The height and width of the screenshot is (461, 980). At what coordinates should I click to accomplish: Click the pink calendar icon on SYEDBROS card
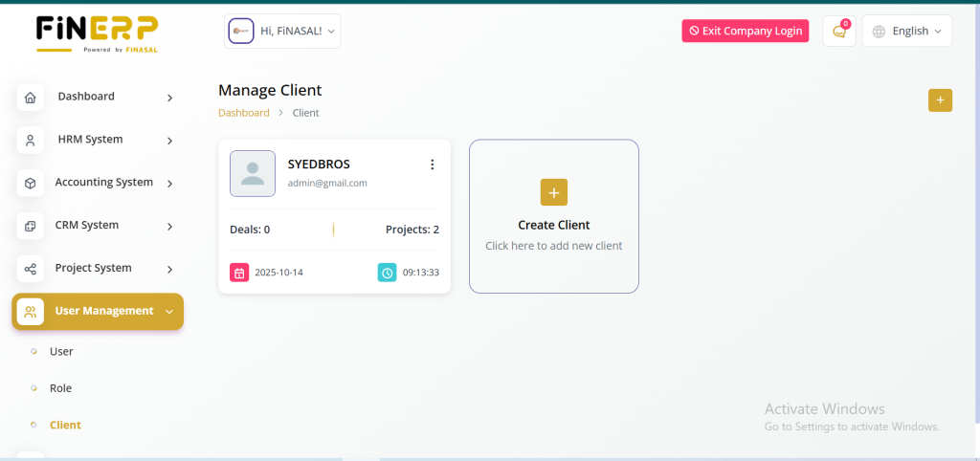tap(239, 273)
